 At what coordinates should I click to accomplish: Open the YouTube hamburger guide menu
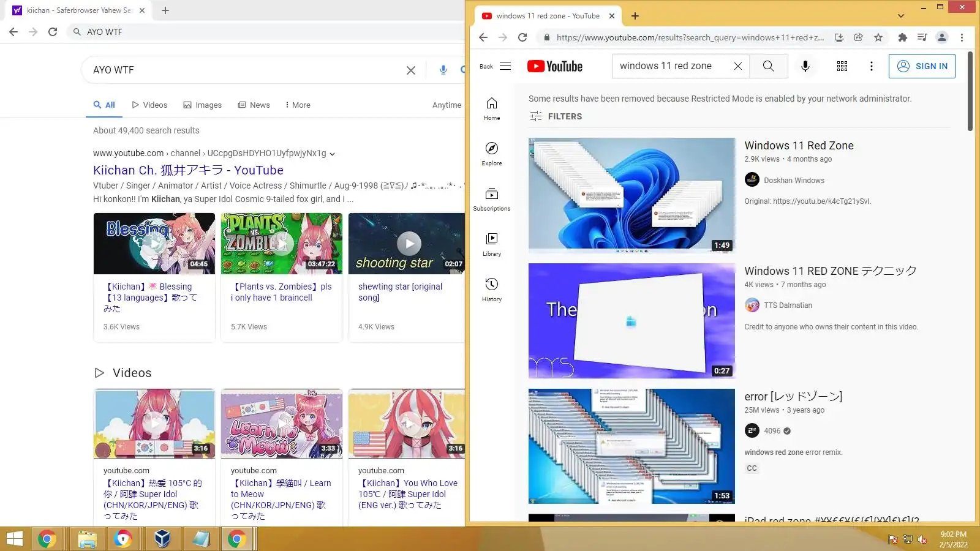[x=505, y=66]
